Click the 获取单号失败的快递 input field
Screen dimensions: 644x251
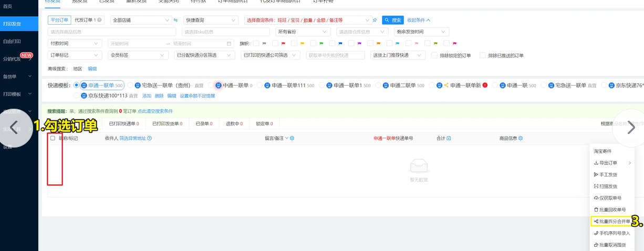pos(335,55)
